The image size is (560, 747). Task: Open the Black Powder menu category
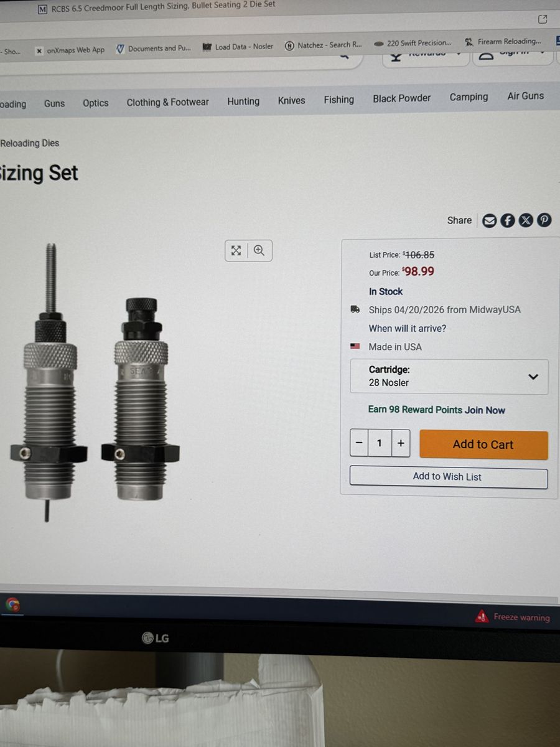tap(402, 98)
